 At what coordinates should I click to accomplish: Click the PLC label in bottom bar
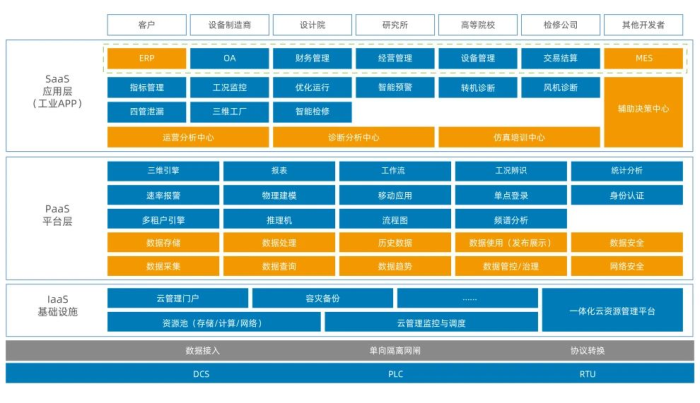point(394,374)
